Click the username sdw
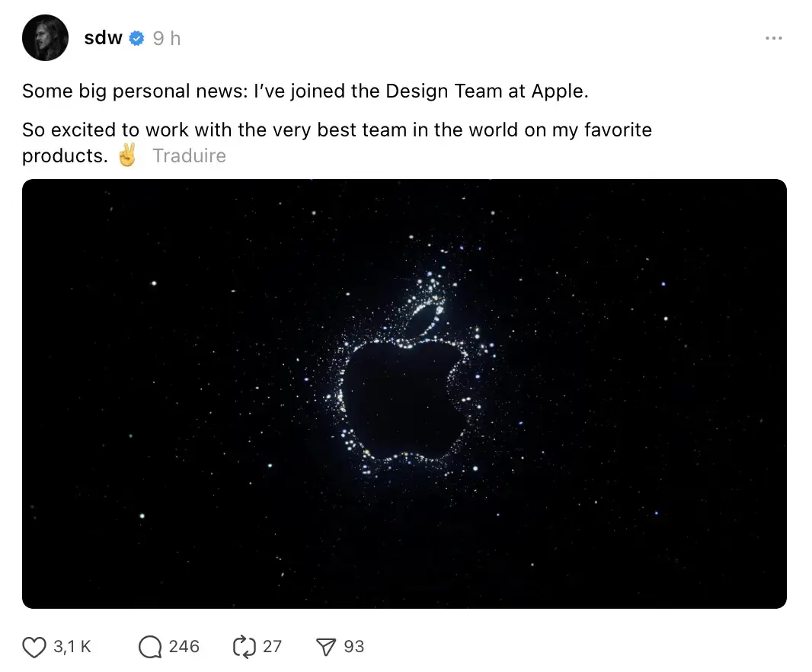This screenshot has width=812, height=672. [103, 37]
